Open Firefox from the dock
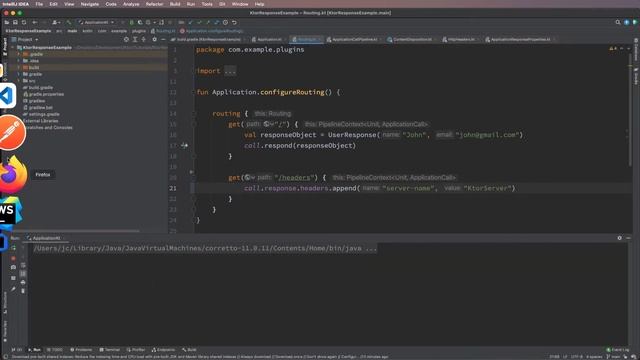This screenshot has width=640, height=360. coord(12,175)
